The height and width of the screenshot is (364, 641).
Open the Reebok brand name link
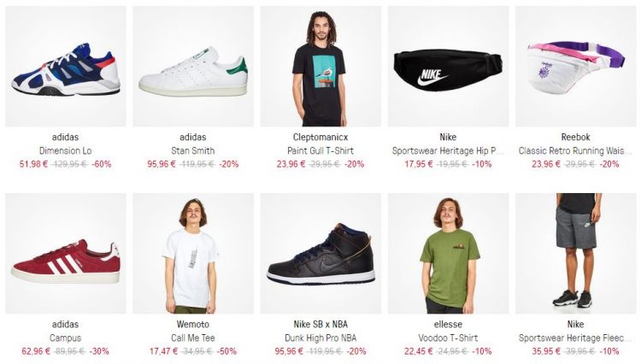pyautogui.click(x=575, y=138)
